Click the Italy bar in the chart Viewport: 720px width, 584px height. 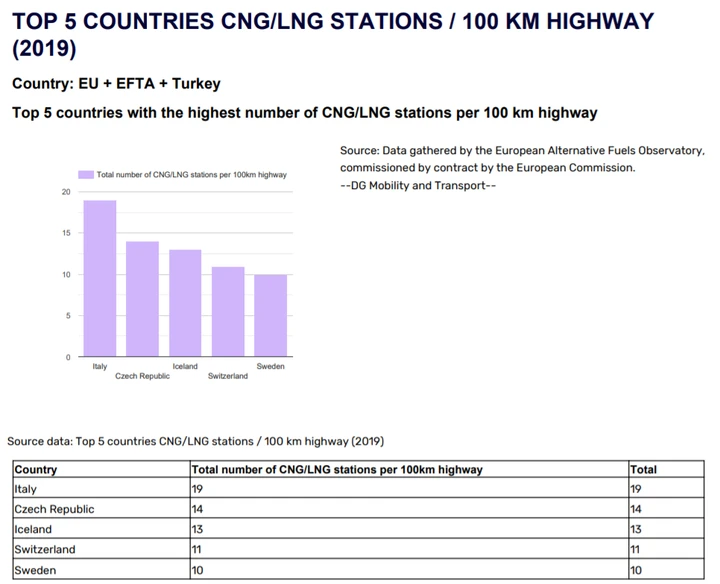pos(100,278)
